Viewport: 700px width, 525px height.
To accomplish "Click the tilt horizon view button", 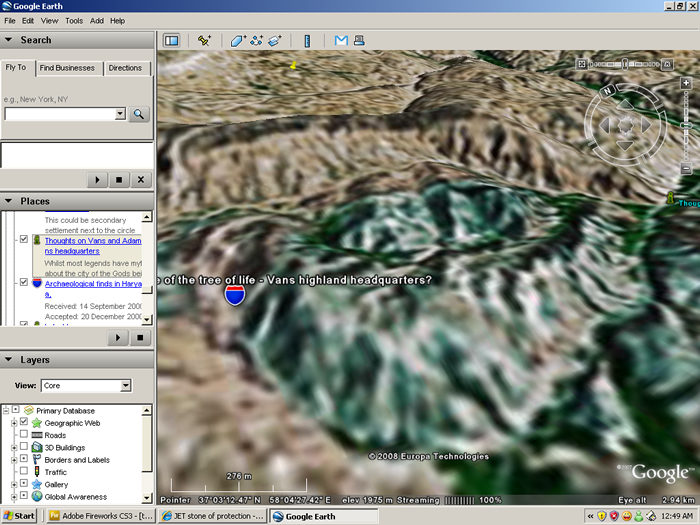I will pyautogui.click(x=667, y=64).
